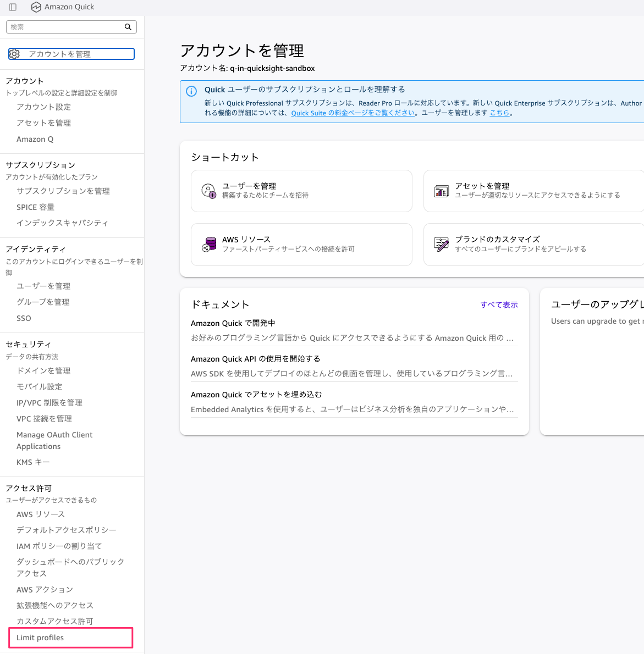Open デフォルトアクセスポリシー in the sidebar
The width and height of the screenshot is (644, 654).
tap(67, 530)
